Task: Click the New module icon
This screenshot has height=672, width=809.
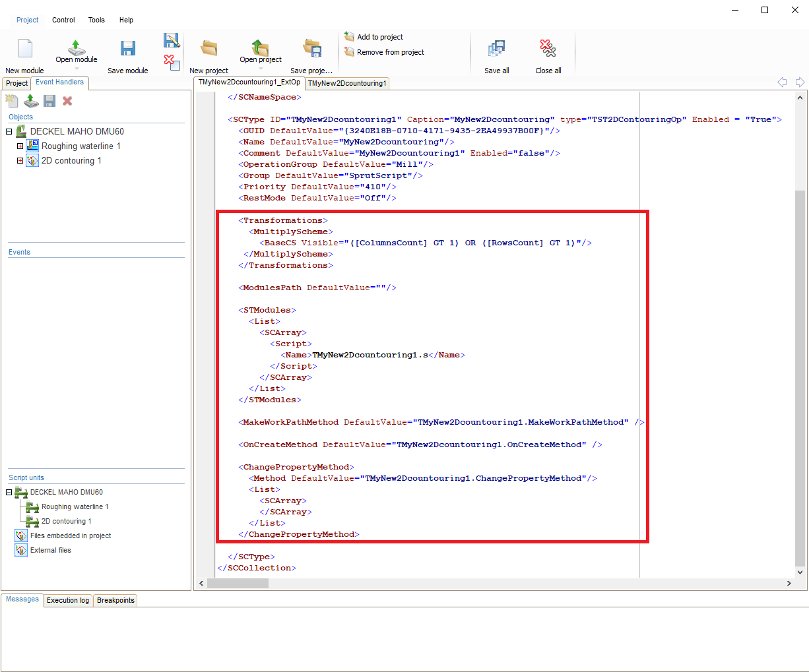Action: tap(25, 49)
